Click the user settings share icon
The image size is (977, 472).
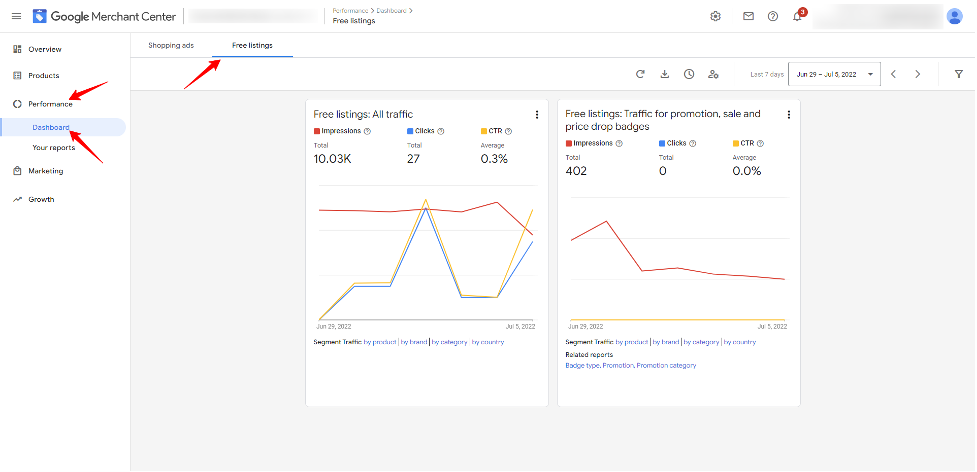713,74
